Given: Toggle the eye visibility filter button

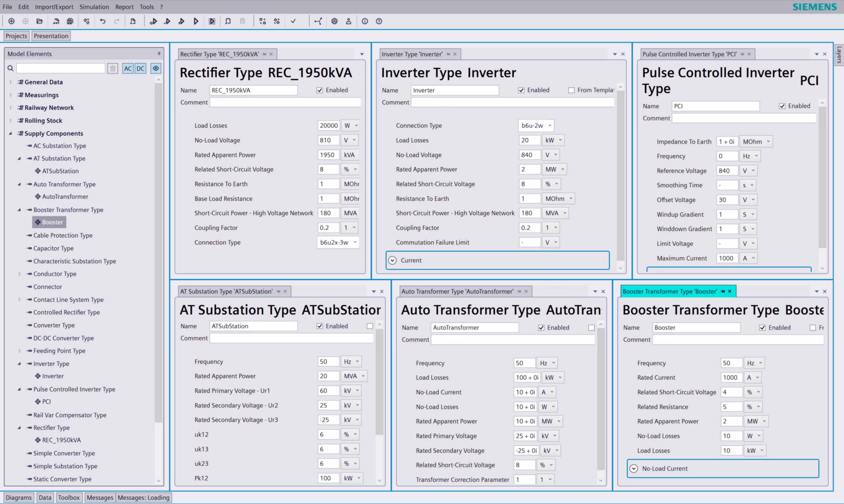Looking at the screenshot, I should (x=156, y=69).
